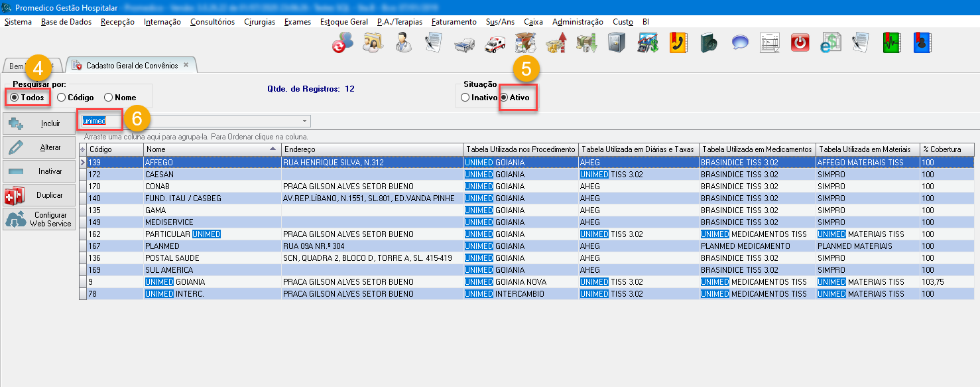Open the gray safe vault icon

616,42
